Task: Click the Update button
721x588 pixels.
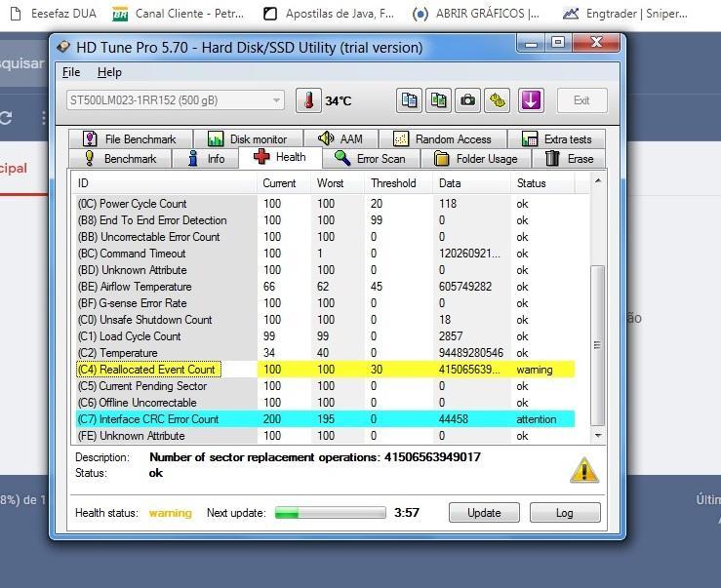Action: (x=484, y=513)
